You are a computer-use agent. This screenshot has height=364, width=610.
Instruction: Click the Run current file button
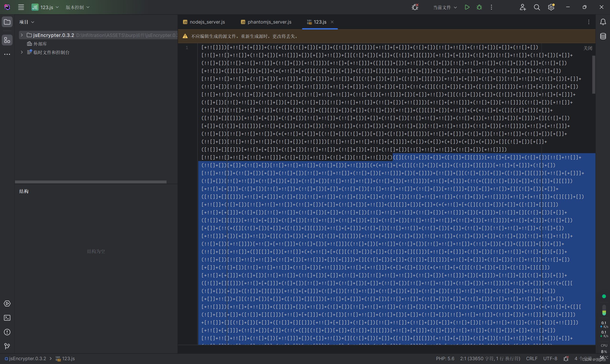point(467,7)
